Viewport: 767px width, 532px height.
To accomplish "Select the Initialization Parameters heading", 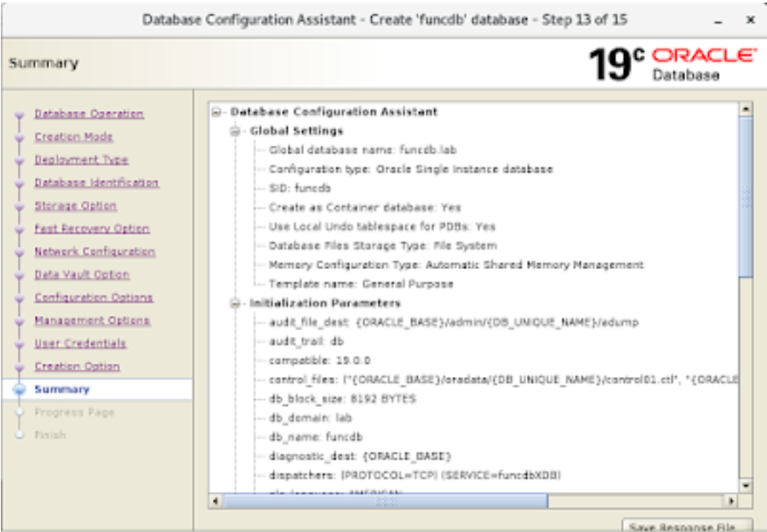I will click(x=325, y=303).
